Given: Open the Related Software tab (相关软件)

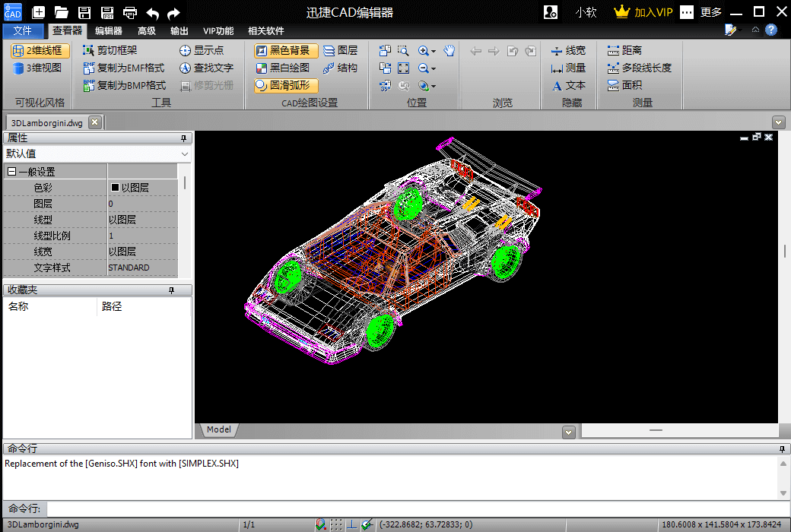Looking at the screenshot, I should [266, 30].
